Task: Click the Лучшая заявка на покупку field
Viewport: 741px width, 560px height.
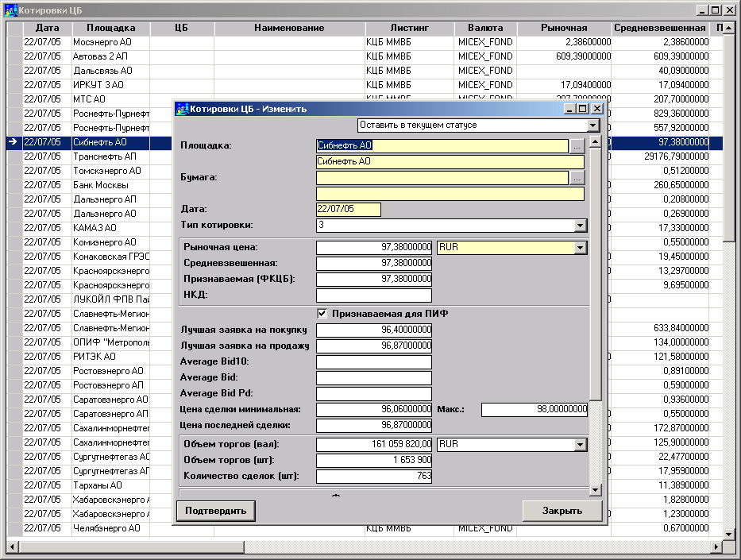Action: pos(374,330)
